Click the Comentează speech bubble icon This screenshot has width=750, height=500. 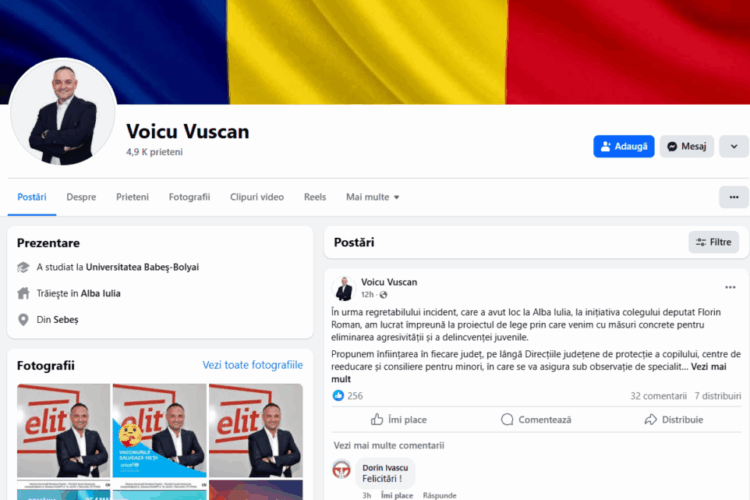click(507, 420)
